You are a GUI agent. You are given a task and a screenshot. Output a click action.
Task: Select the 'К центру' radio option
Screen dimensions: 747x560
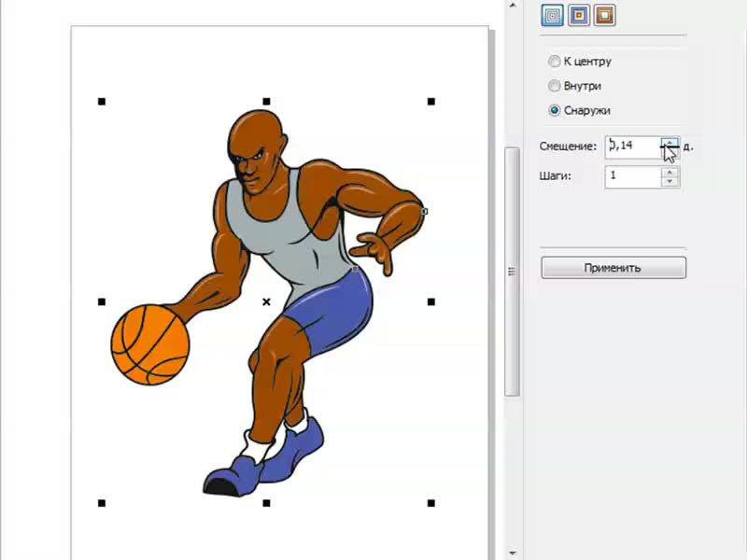[555, 62]
